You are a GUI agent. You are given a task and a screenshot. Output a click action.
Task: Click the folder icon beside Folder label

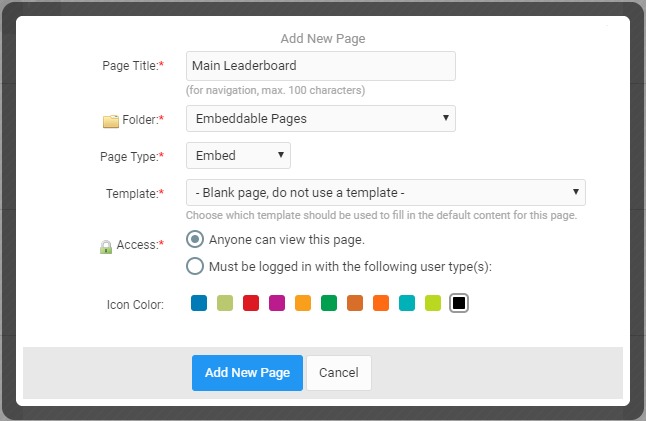point(110,121)
